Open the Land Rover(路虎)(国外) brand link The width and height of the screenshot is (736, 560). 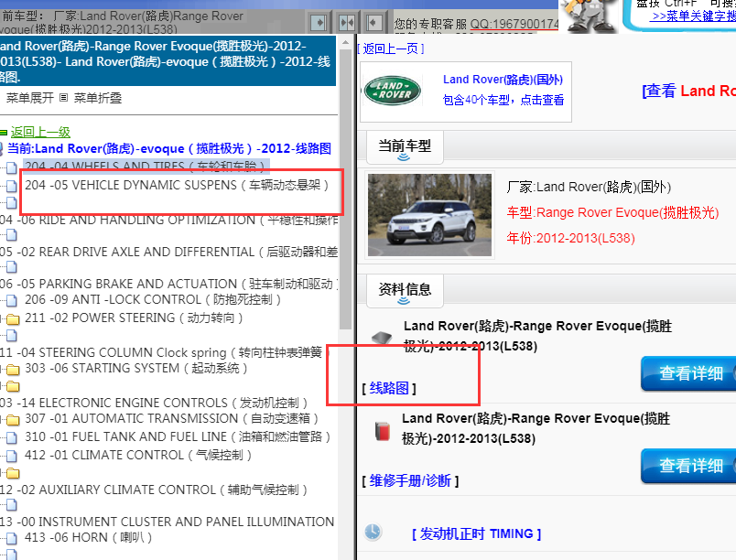(503, 80)
